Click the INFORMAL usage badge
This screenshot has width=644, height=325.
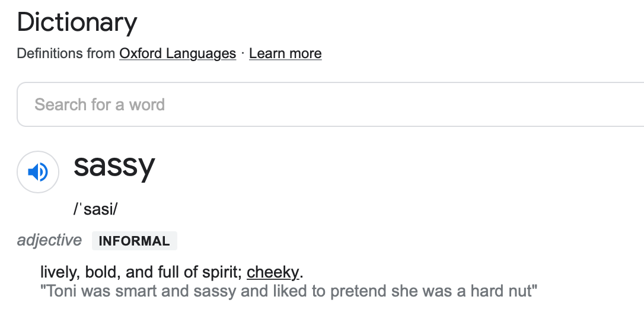point(134,241)
